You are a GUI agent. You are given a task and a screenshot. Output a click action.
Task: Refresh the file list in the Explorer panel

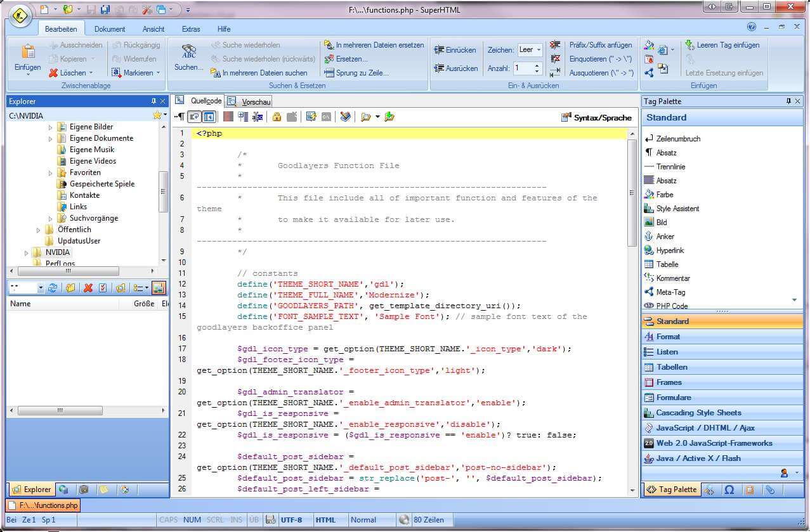53,287
